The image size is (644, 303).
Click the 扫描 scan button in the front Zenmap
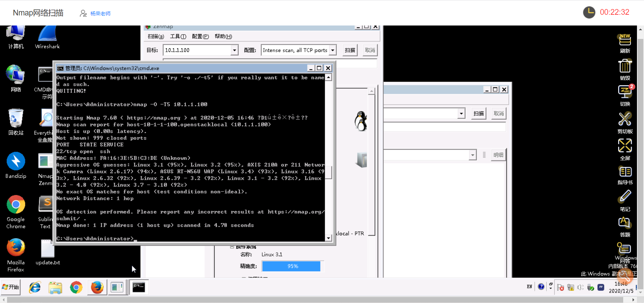350,50
